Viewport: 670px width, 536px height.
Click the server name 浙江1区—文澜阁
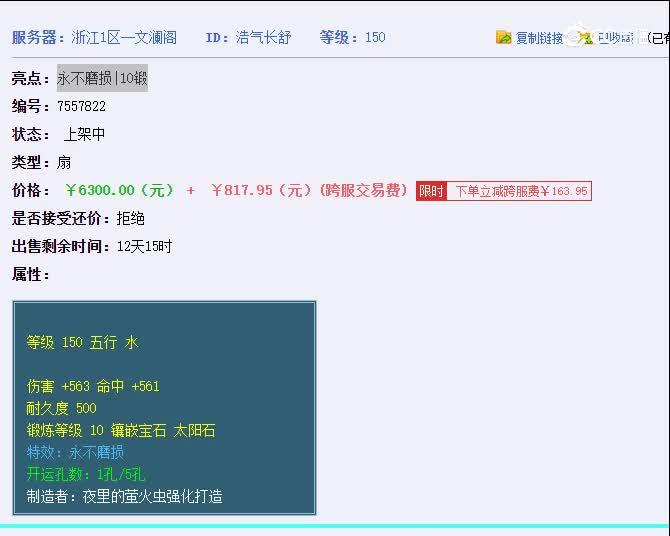click(x=124, y=38)
